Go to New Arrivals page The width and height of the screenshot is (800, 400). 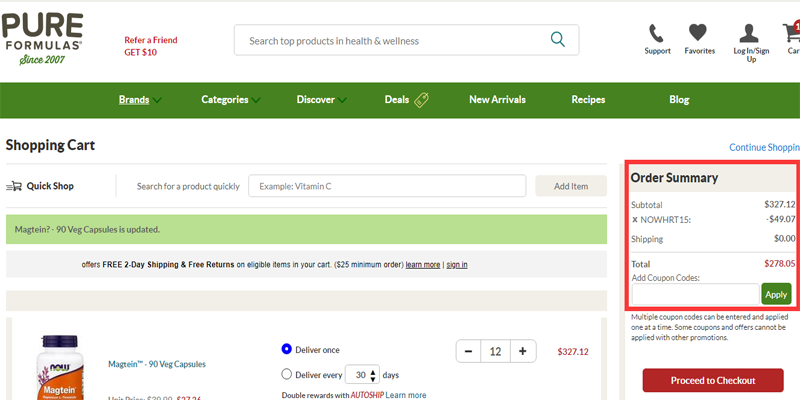[x=498, y=100]
